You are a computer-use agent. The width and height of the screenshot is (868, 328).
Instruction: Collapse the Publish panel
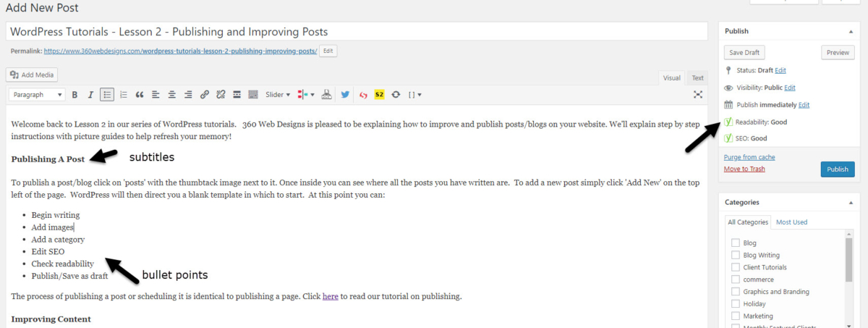pyautogui.click(x=850, y=31)
